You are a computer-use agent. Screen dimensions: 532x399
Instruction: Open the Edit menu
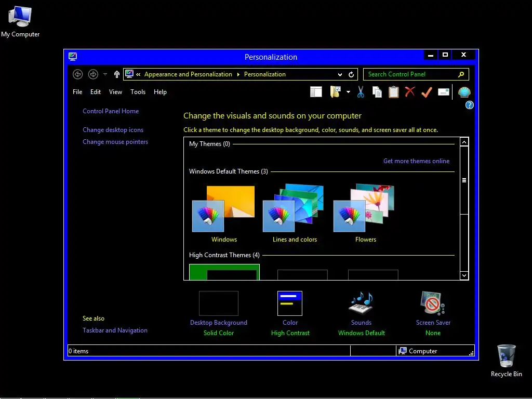click(x=96, y=92)
